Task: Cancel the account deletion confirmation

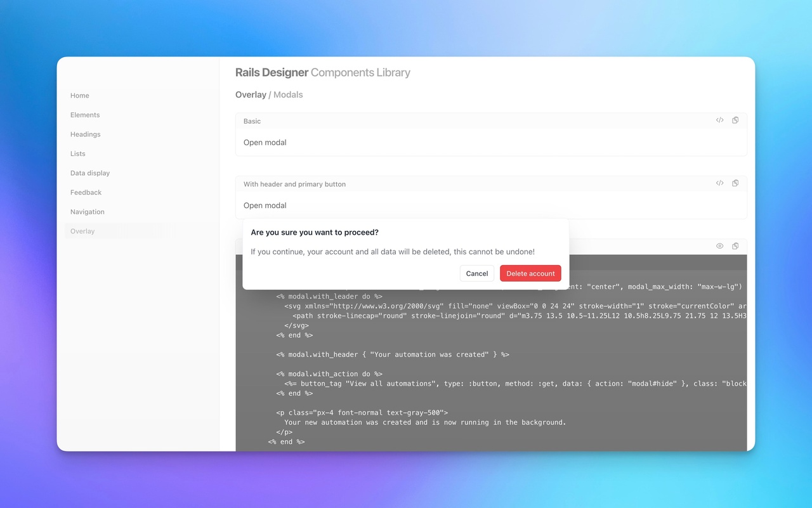Action: [x=476, y=273]
